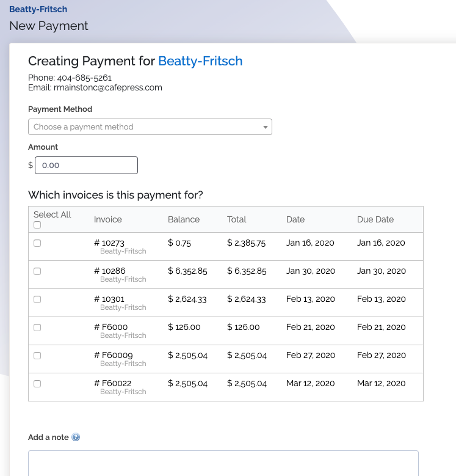Click the Total column header

click(237, 219)
